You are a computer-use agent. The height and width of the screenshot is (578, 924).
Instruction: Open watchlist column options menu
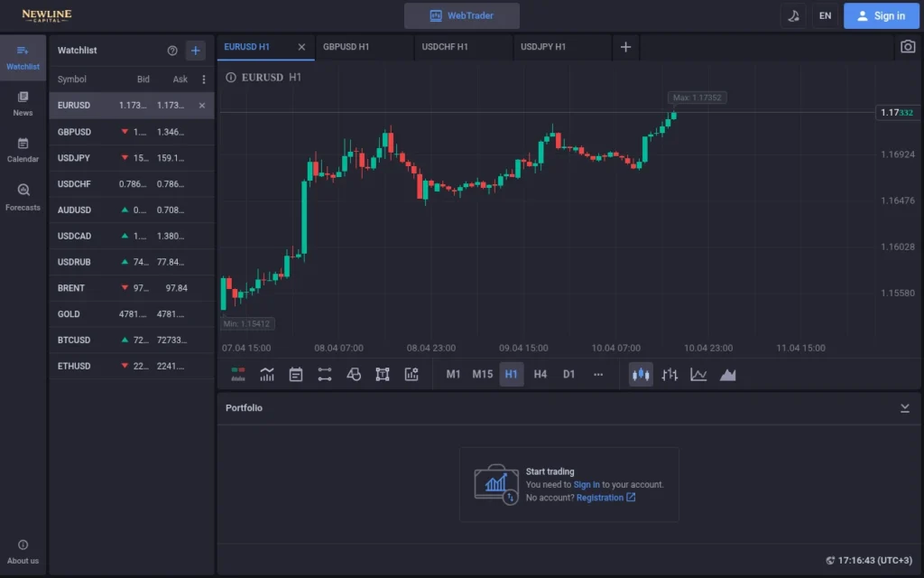[x=202, y=79]
